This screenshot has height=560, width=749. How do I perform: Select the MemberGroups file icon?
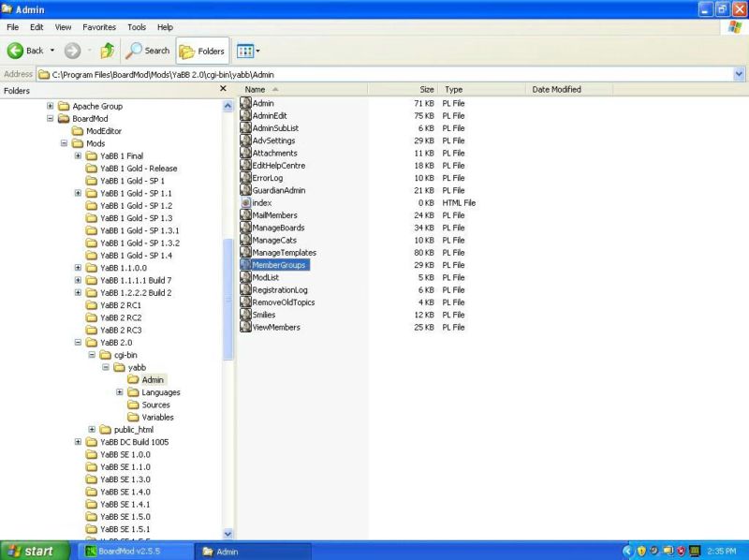[x=245, y=265]
